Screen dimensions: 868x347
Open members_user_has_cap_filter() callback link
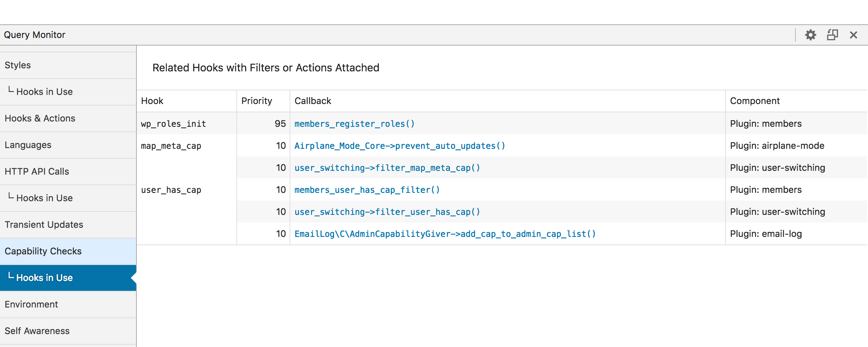click(x=367, y=190)
